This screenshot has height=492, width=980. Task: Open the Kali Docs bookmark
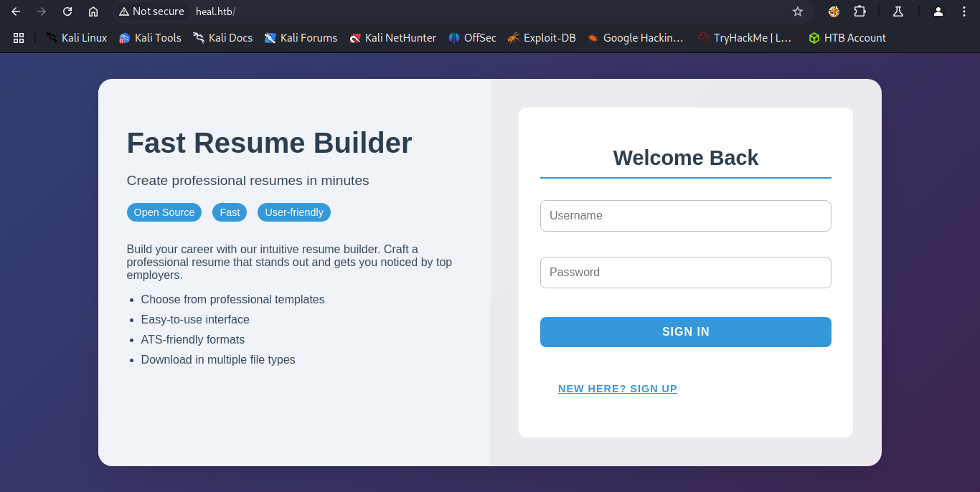(222, 38)
